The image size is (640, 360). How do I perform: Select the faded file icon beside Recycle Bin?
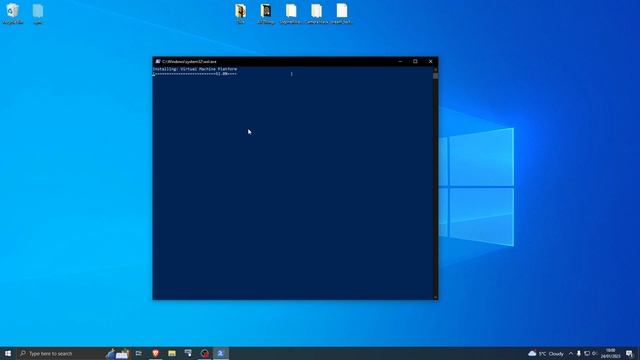(38, 13)
